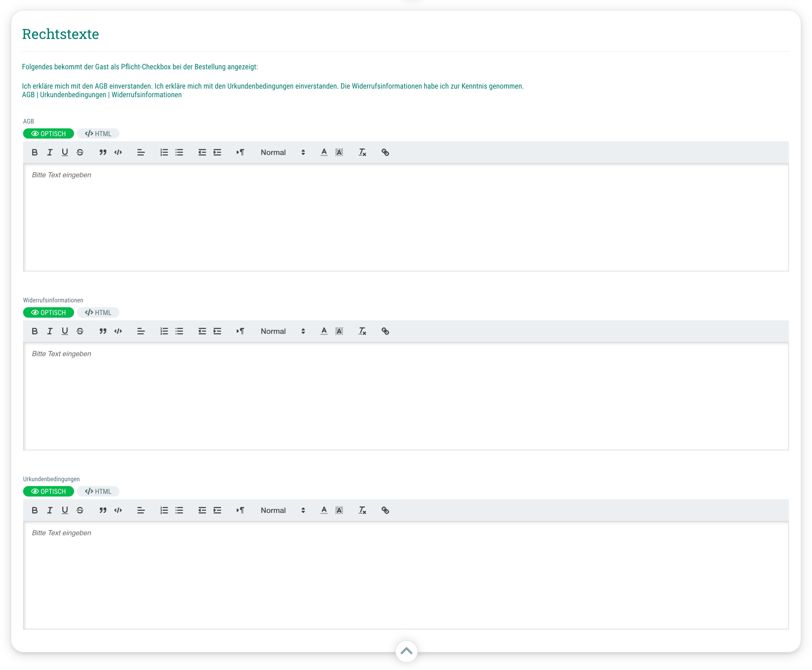The image size is (812, 670).
Task: Insert code block in Urkundenbedingungen editor
Action: (118, 510)
